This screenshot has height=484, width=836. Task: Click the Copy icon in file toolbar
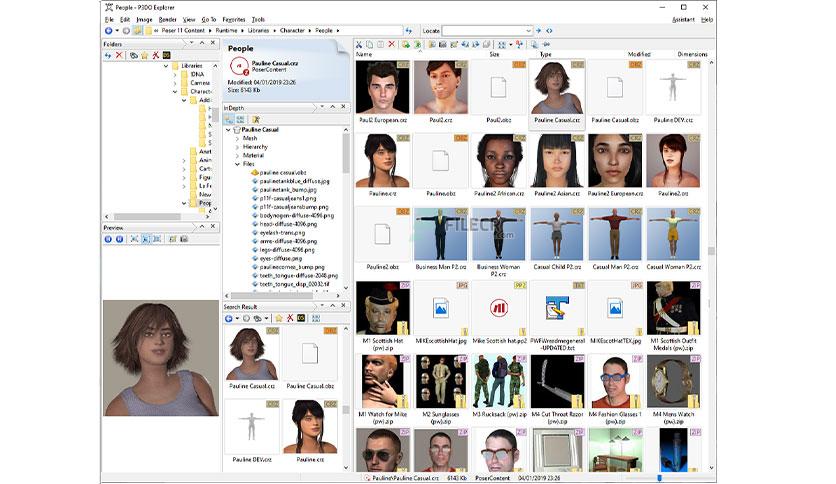tap(369, 45)
